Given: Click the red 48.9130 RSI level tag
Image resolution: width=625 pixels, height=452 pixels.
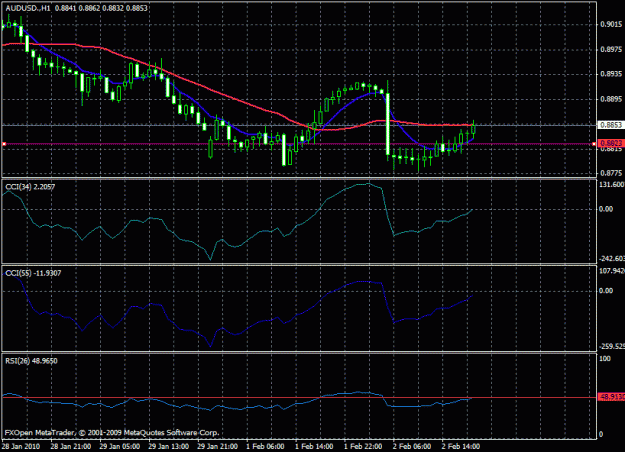Looking at the screenshot, I should click(611, 397).
